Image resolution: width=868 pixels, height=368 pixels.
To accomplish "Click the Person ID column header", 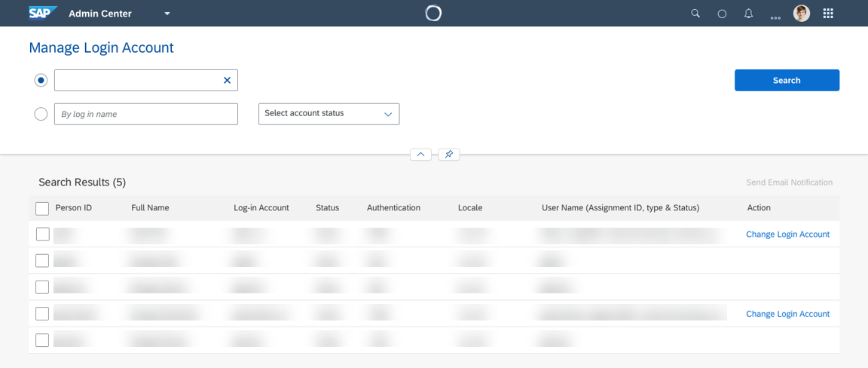I will pyautogui.click(x=74, y=208).
